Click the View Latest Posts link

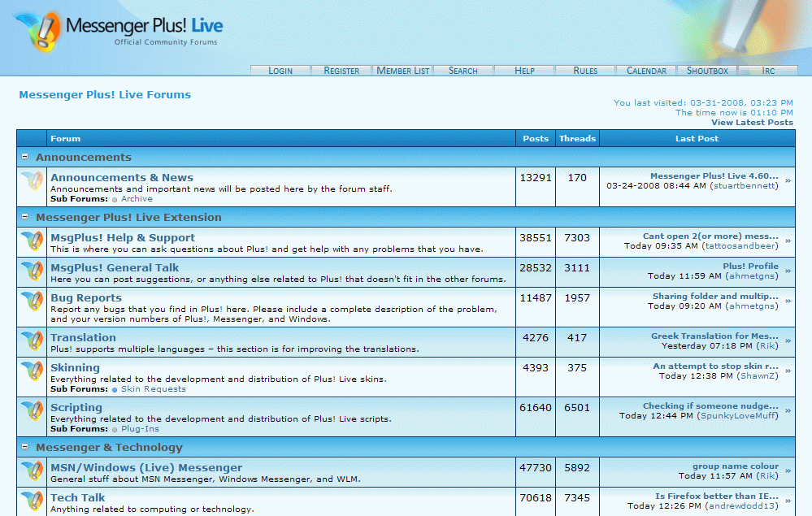752,123
